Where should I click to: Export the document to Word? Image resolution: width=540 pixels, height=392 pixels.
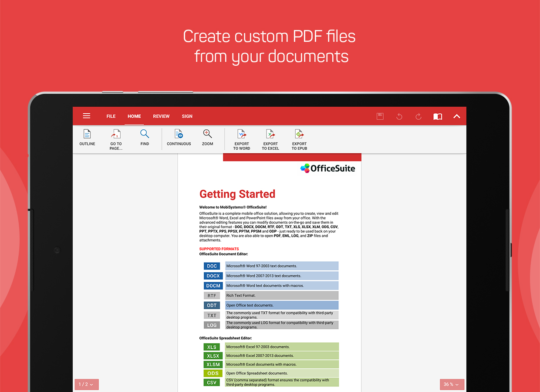(x=242, y=134)
